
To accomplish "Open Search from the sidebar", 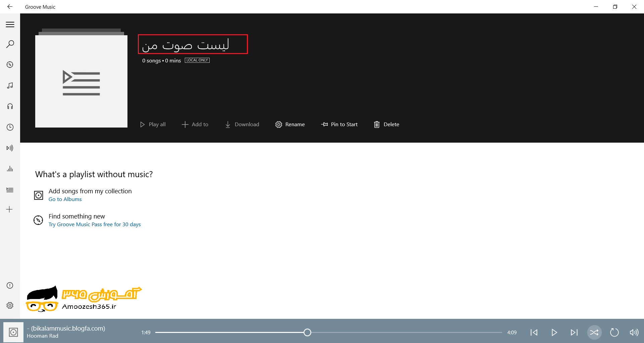I will (10, 44).
